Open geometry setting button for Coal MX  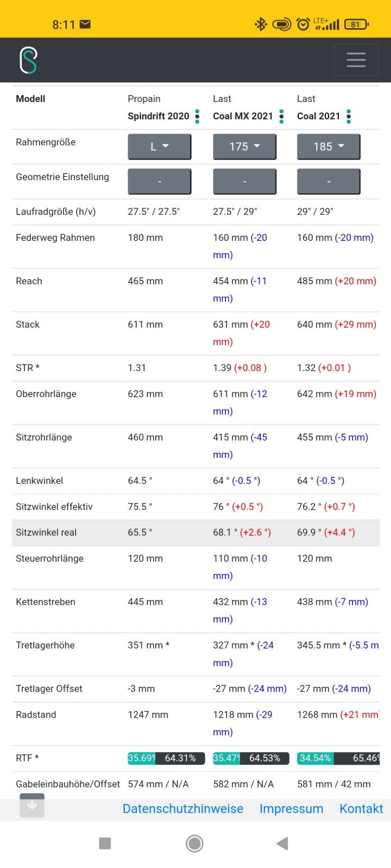pos(244,181)
